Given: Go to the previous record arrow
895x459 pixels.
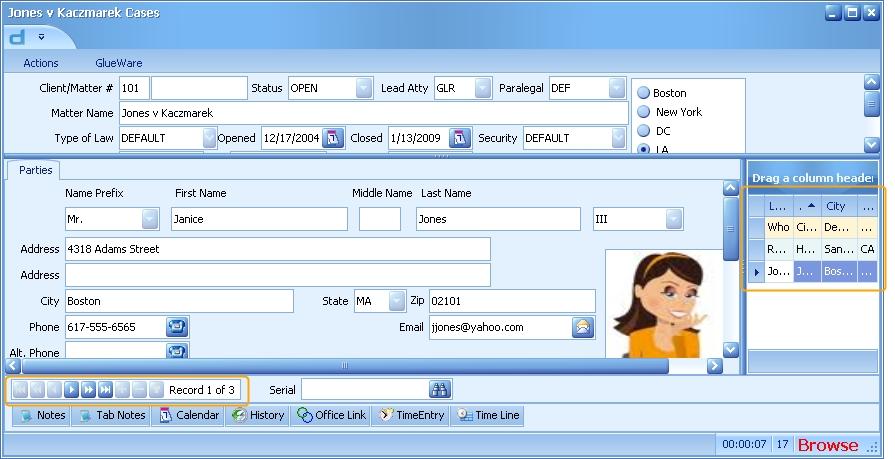Looking at the screenshot, I should click(x=54, y=390).
